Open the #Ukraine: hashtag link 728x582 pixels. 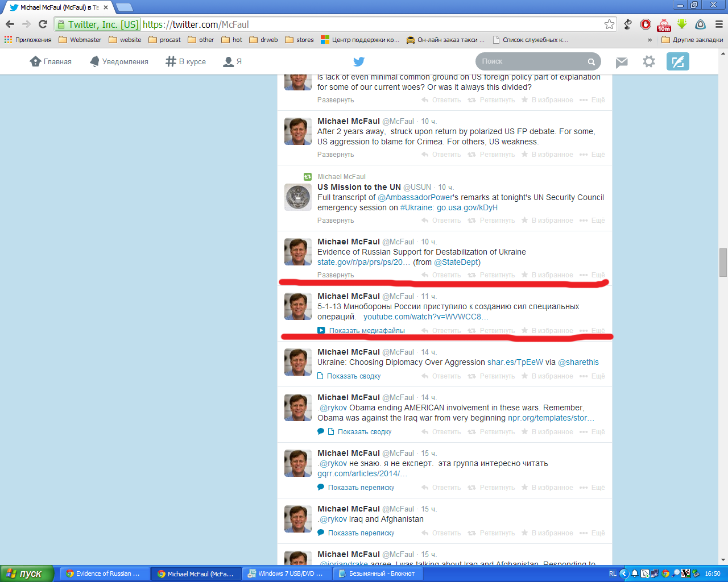pos(417,207)
